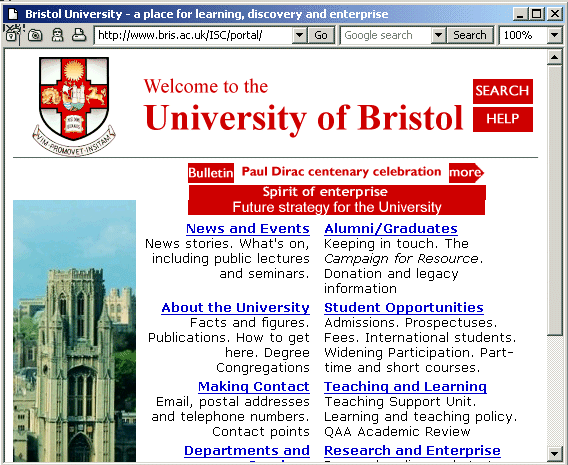Open Paul Dirac centenary celebration headline
568x465 pixels.
(x=341, y=172)
